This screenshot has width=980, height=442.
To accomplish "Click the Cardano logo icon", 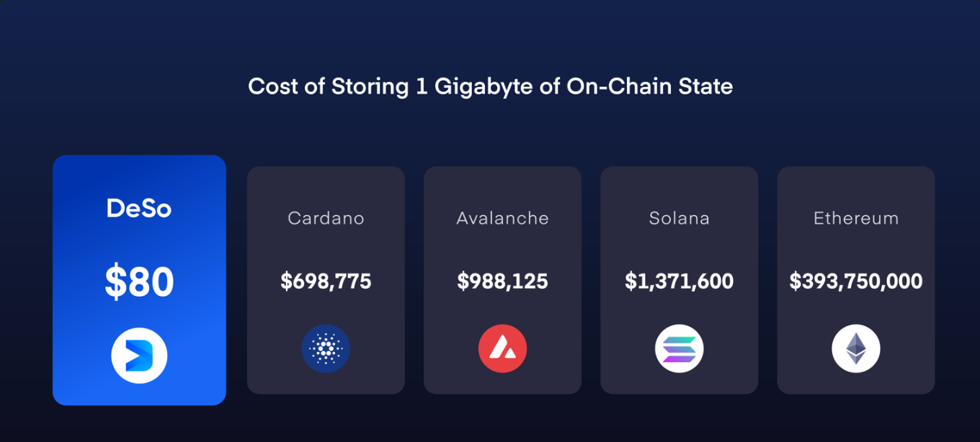I will pos(326,349).
